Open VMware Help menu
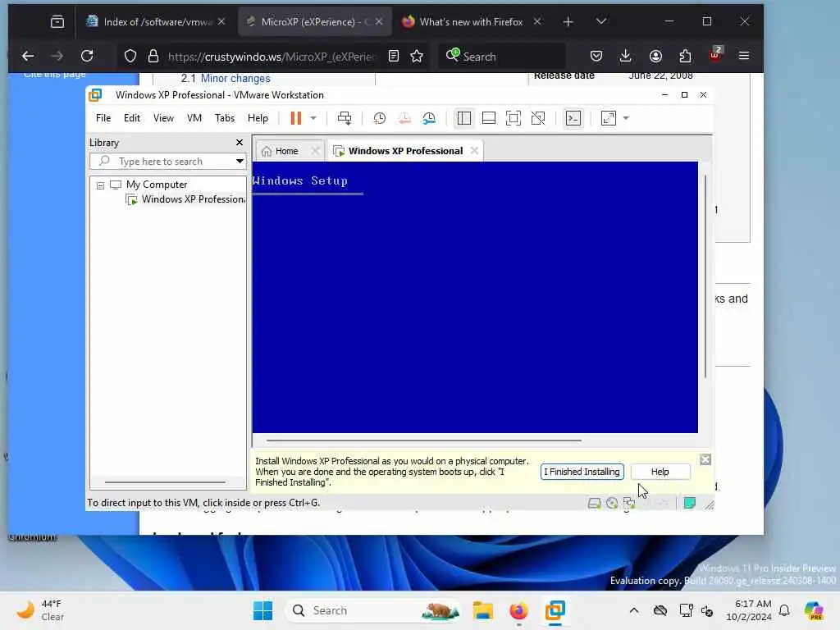This screenshot has height=630, width=840. pos(258,118)
